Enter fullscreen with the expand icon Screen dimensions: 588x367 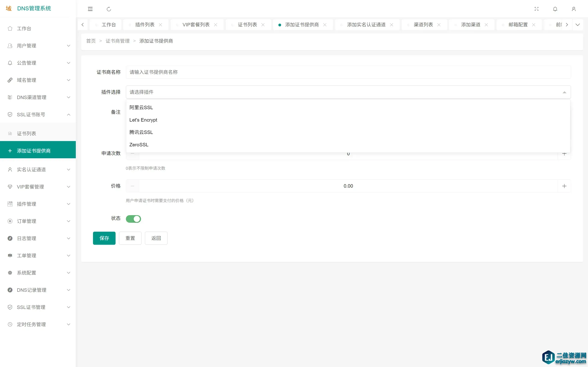537,9
